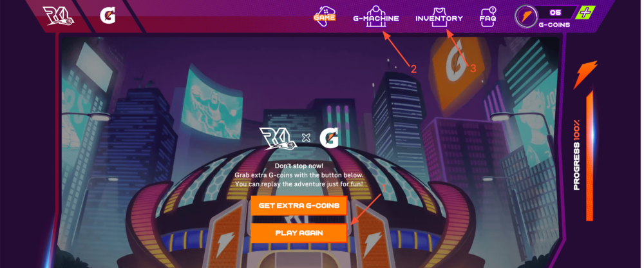
Task: Click the PLAY AGAIN button
Action: pos(299,233)
